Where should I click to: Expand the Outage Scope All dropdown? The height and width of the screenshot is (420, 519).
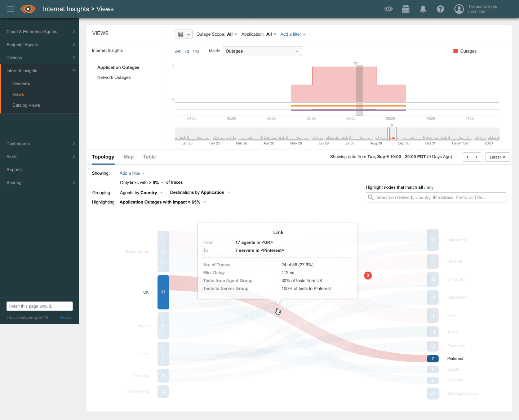pos(232,34)
